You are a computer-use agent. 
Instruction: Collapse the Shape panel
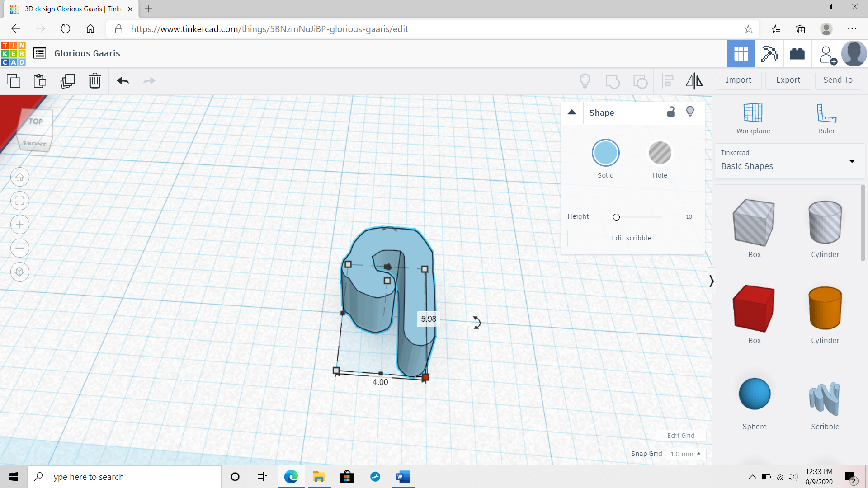click(x=572, y=113)
